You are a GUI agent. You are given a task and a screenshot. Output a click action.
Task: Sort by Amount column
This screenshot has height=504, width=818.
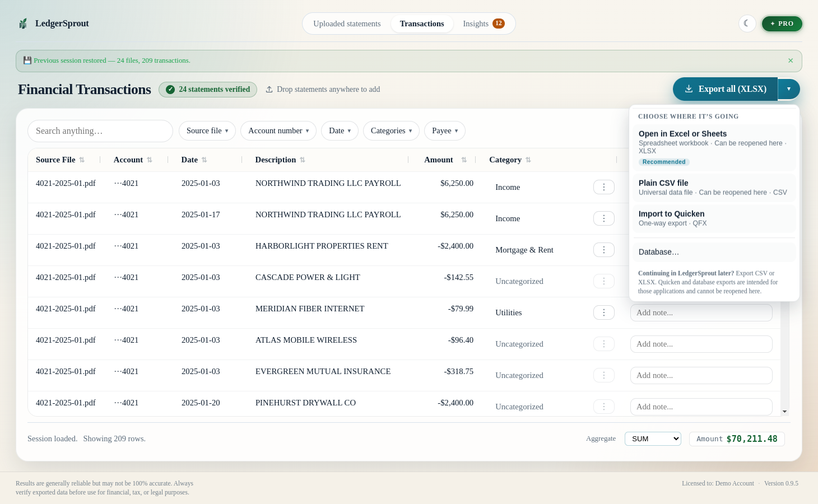point(445,160)
